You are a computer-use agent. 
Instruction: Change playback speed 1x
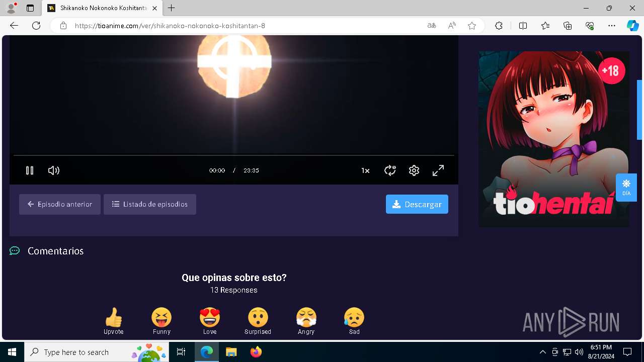coord(366,170)
